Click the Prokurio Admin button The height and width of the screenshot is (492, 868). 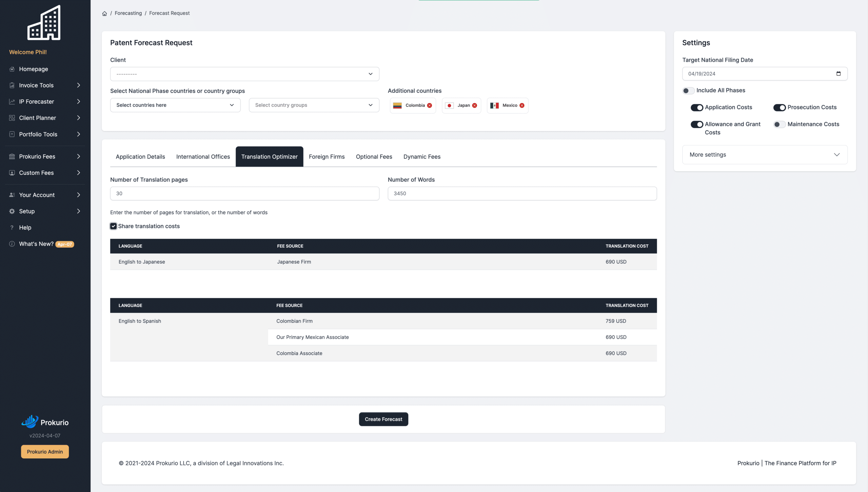pos(45,452)
